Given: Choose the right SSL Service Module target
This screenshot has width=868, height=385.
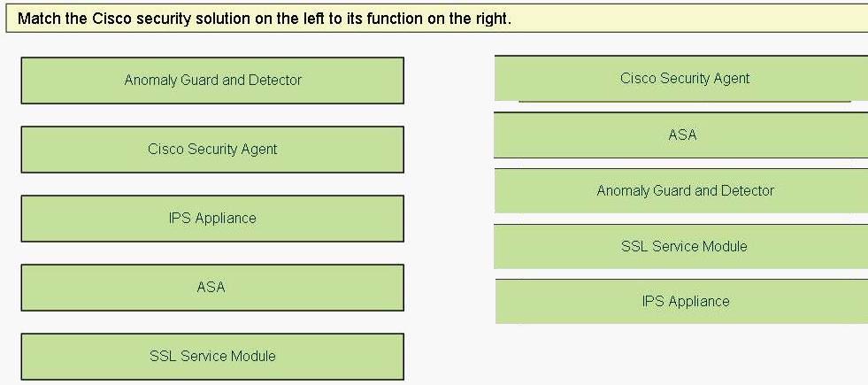Looking at the screenshot, I should (x=681, y=247).
